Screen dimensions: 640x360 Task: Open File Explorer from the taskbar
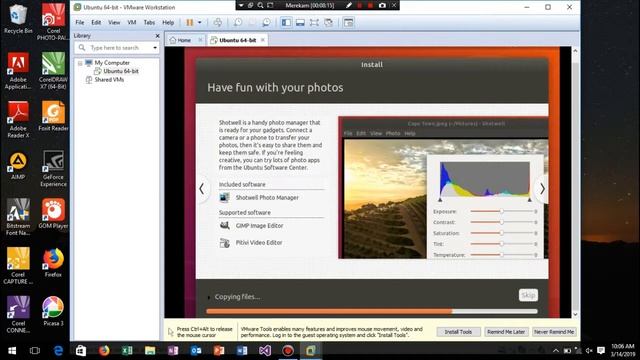point(150,351)
